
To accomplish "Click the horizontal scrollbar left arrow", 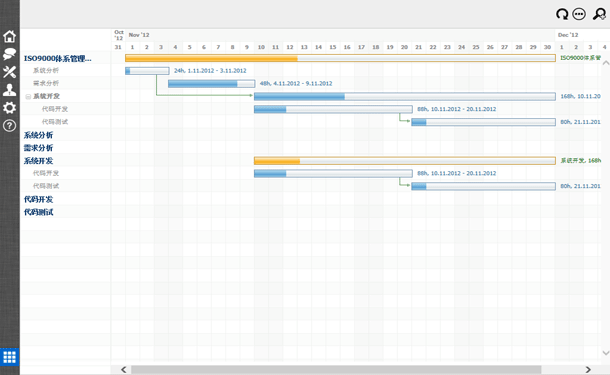I will pyautogui.click(x=124, y=370).
